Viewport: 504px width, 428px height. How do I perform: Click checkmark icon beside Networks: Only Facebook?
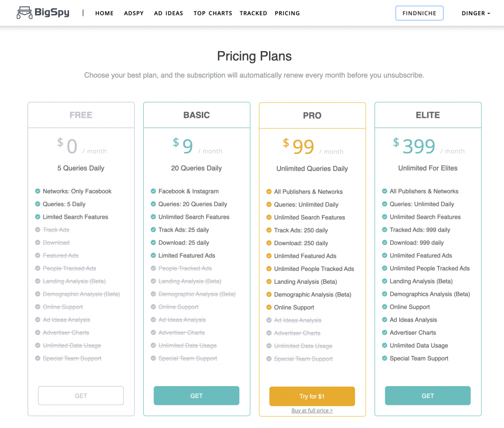point(38,191)
